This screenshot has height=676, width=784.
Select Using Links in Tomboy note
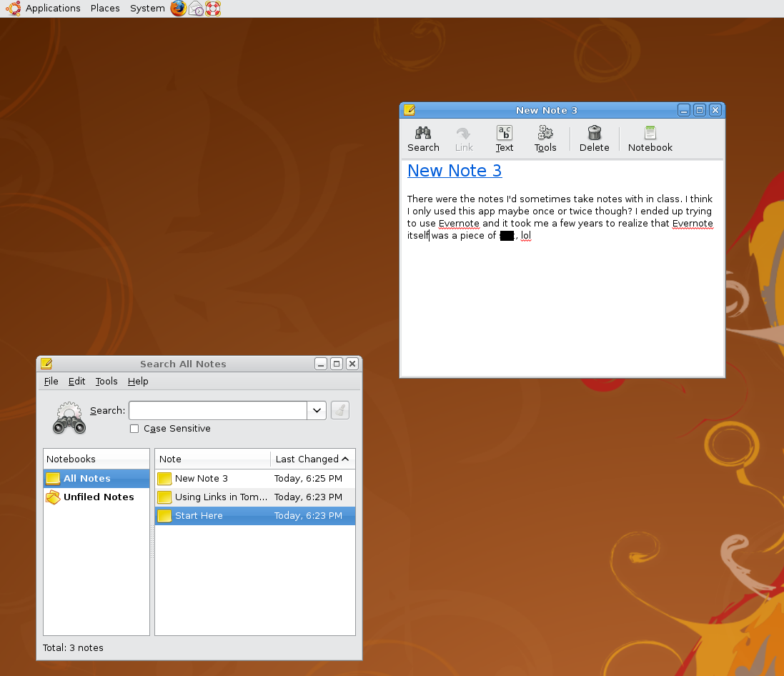coord(221,497)
